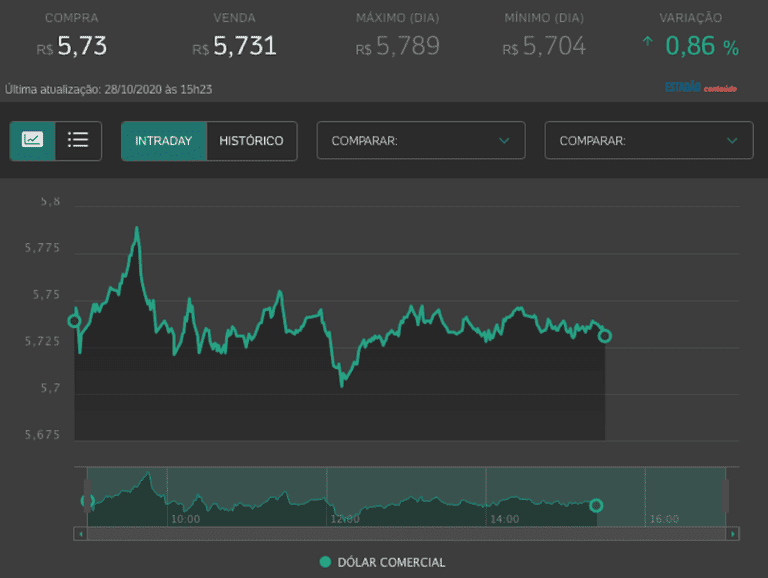Switch to list view icon
The width and height of the screenshot is (768, 578).
coord(78,141)
